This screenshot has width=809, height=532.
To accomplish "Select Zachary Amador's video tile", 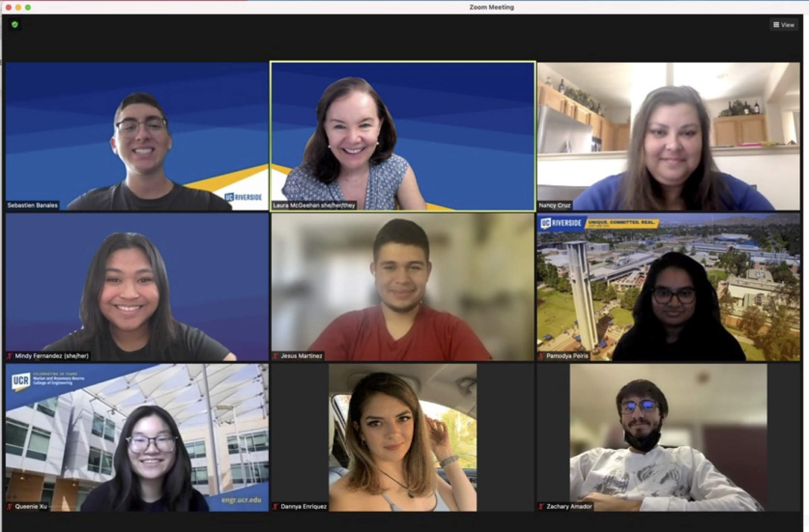I will tap(668, 437).
